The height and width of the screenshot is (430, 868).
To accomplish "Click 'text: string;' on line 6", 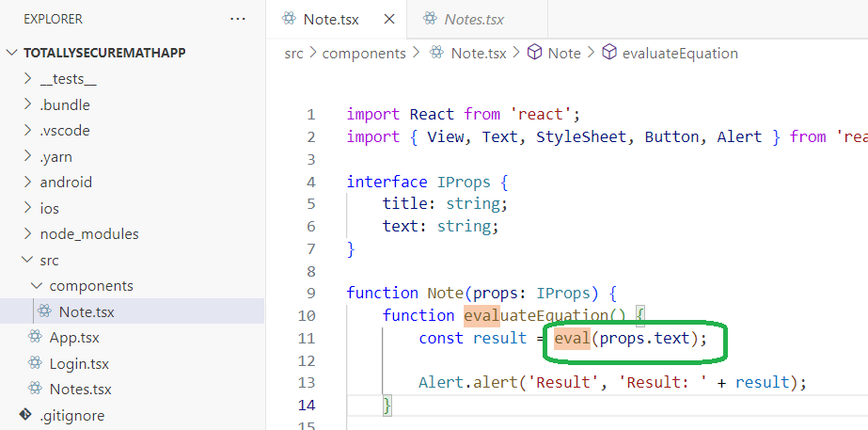I will (441, 226).
